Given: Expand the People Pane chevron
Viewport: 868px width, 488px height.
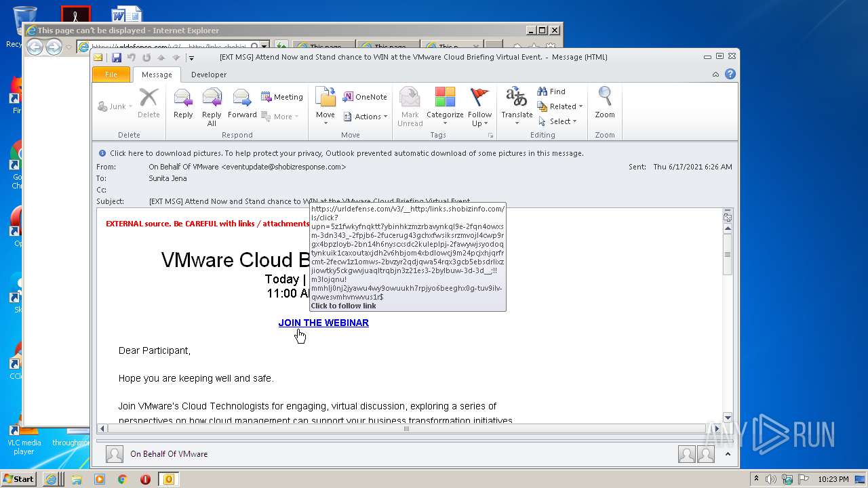Looking at the screenshot, I should pos(728,454).
